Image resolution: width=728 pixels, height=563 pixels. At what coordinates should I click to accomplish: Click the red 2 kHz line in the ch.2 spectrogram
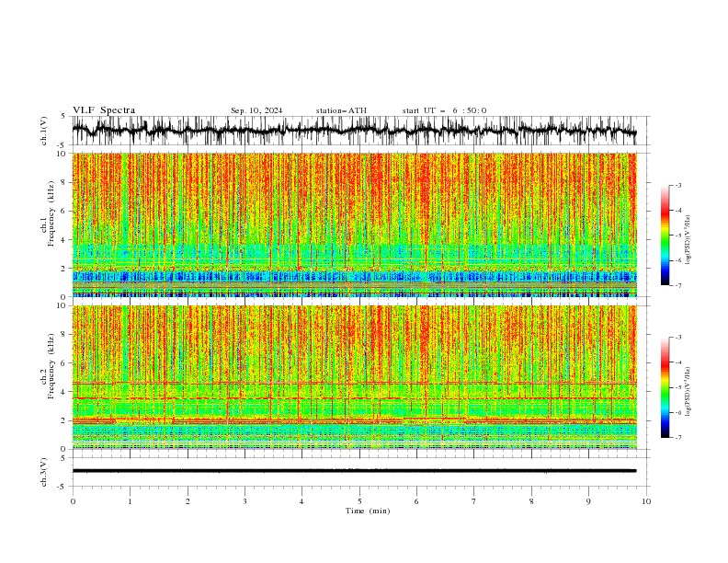pyautogui.click(x=354, y=420)
